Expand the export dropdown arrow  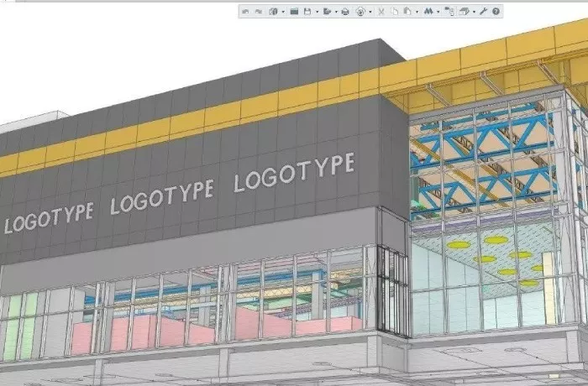click(336, 12)
